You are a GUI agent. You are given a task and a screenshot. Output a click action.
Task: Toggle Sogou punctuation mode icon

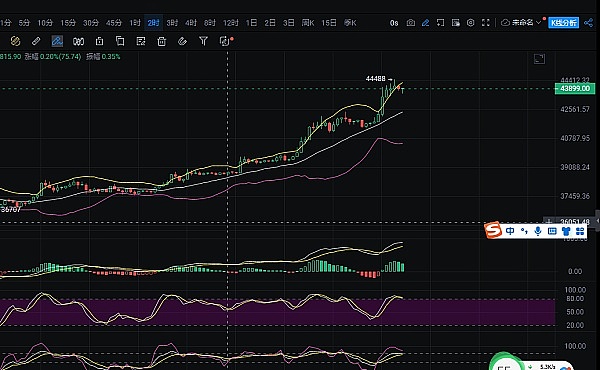point(524,231)
